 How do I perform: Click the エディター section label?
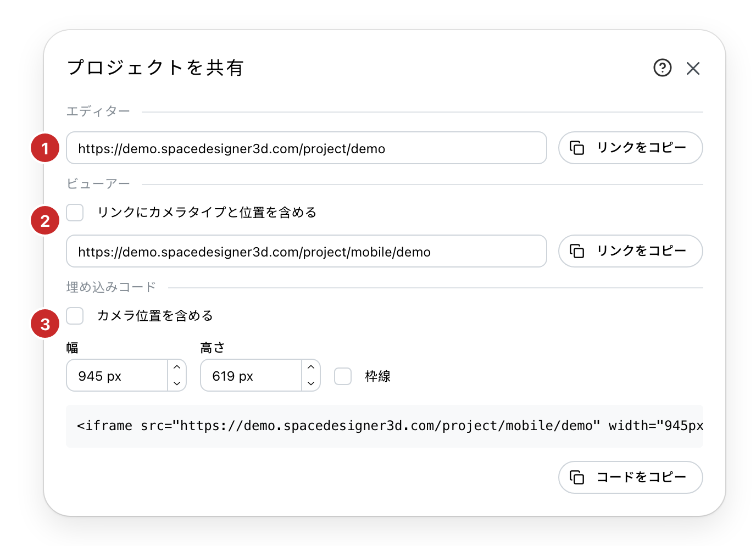[x=98, y=112]
